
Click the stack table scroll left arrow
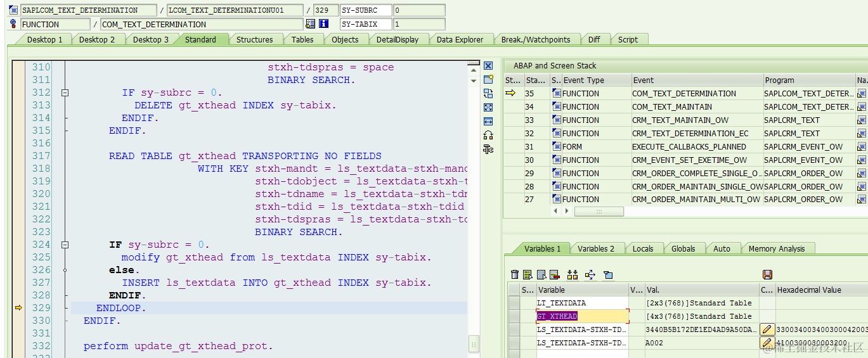pyautogui.click(x=556, y=211)
